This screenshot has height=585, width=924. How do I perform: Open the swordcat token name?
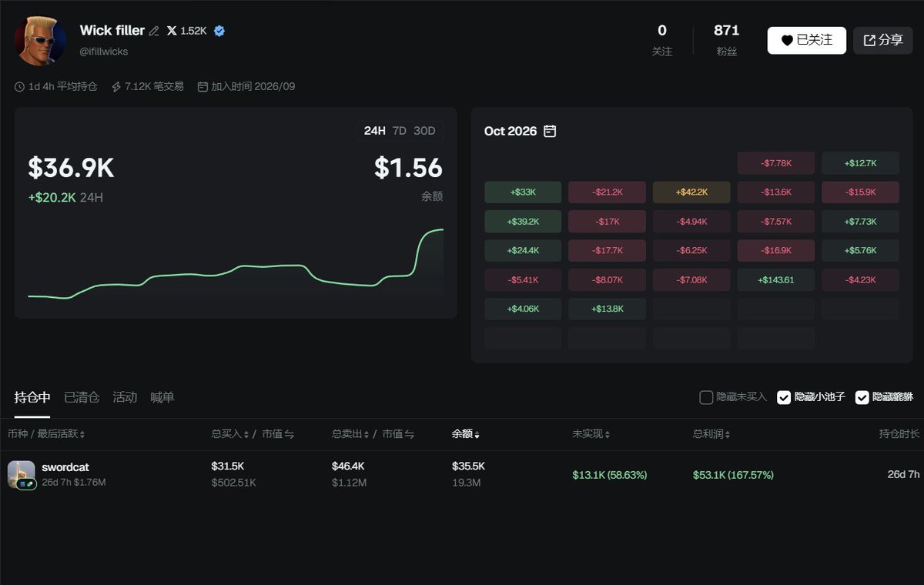(x=65, y=467)
